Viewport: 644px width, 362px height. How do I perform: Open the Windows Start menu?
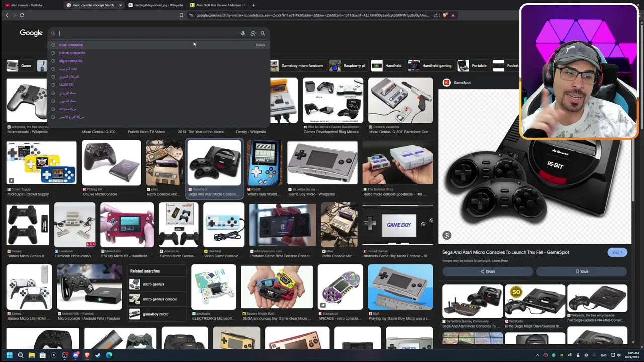point(9,355)
